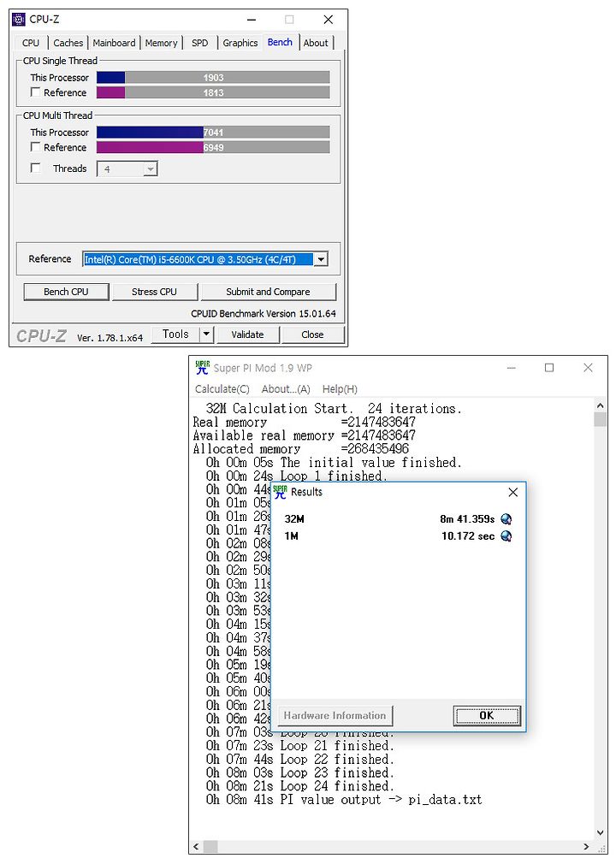Click Super PI vertical scrollbar up arrow
616x864 pixels.
point(600,405)
